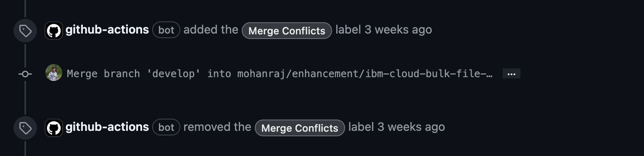Click the "removed the" event text
Screen dimensions: 644x156
coord(217,127)
